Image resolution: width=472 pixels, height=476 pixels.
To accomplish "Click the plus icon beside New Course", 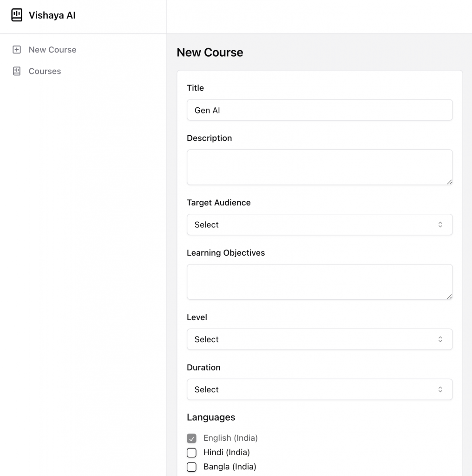I will [x=17, y=50].
